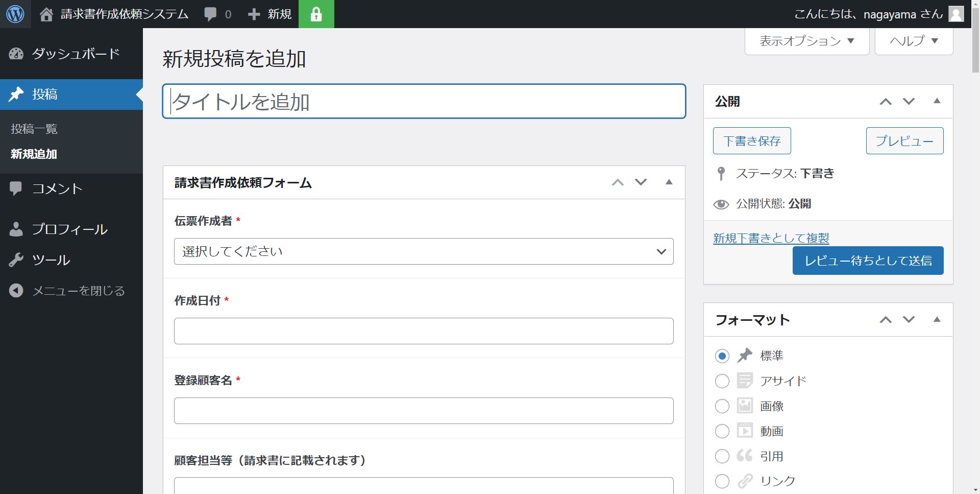
Task: Move 公開 panel down with arrow
Action: point(909,101)
